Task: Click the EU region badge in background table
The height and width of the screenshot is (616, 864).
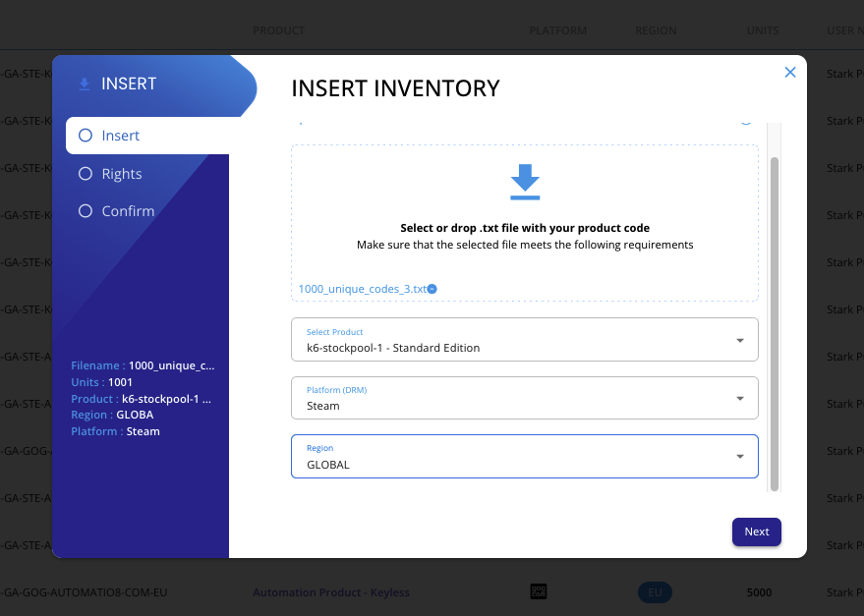Action: [x=655, y=592]
